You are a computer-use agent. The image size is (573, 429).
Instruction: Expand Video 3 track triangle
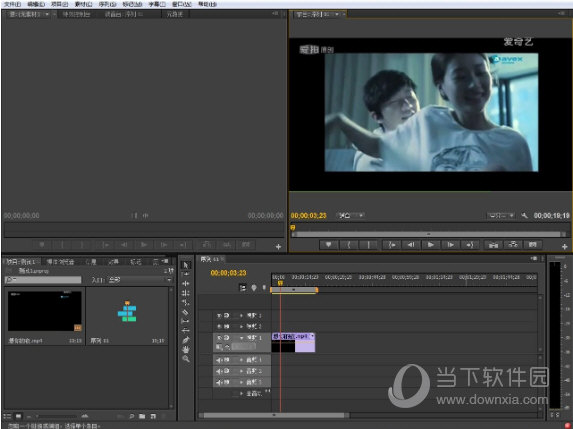(x=241, y=315)
